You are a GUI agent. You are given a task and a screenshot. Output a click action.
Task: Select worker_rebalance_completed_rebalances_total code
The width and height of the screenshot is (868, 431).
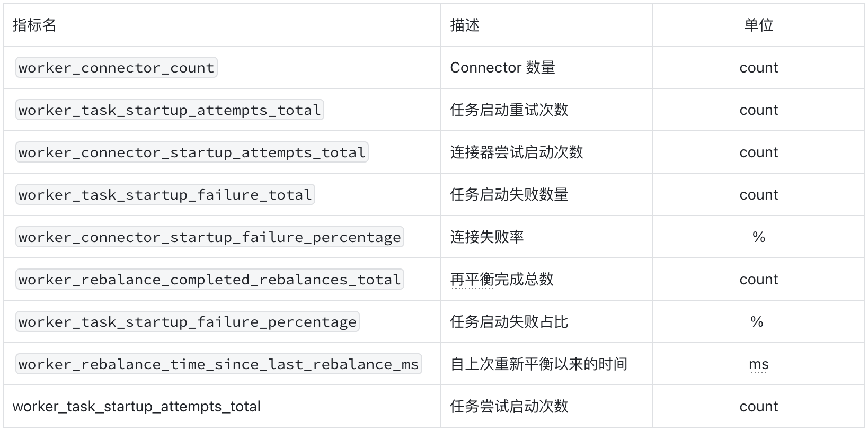coord(210,279)
